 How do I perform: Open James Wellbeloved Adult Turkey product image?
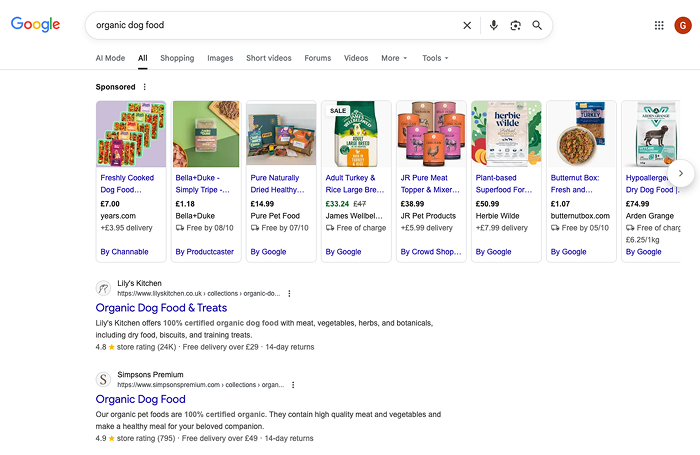(356, 134)
